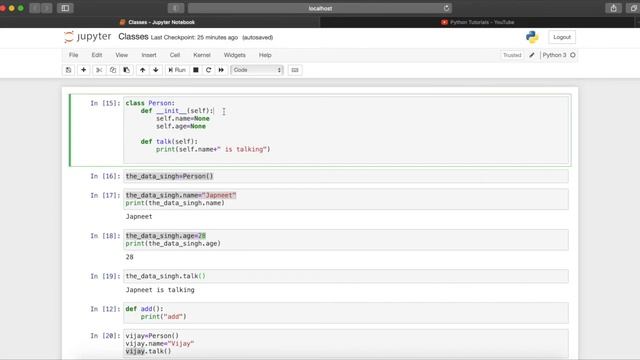Click the pencil edit mode icon
The height and width of the screenshot is (360, 640).
click(532, 55)
